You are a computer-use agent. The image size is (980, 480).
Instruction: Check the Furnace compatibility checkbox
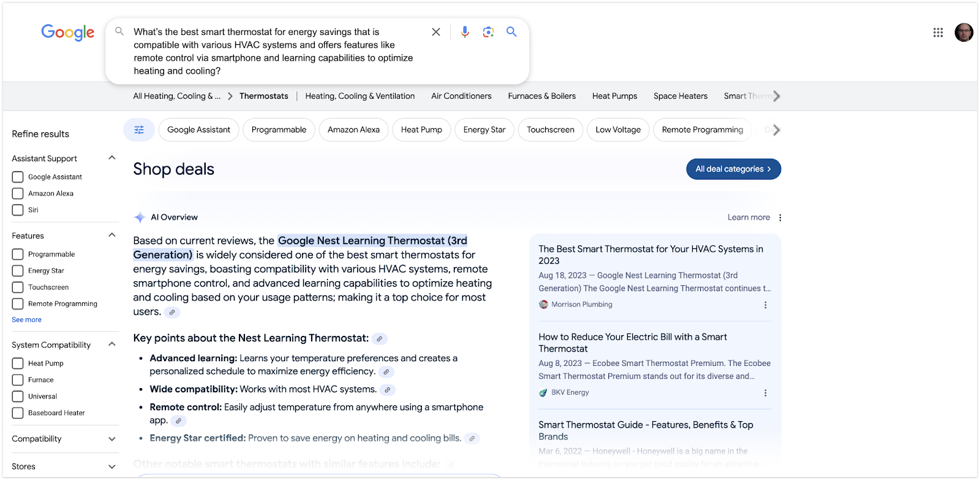18,380
